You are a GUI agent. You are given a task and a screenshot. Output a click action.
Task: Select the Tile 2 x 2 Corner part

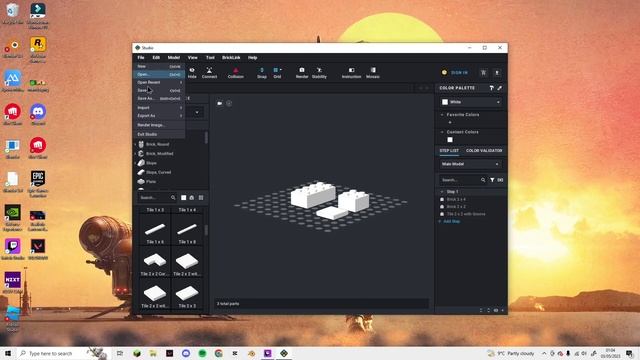[x=155, y=263]
